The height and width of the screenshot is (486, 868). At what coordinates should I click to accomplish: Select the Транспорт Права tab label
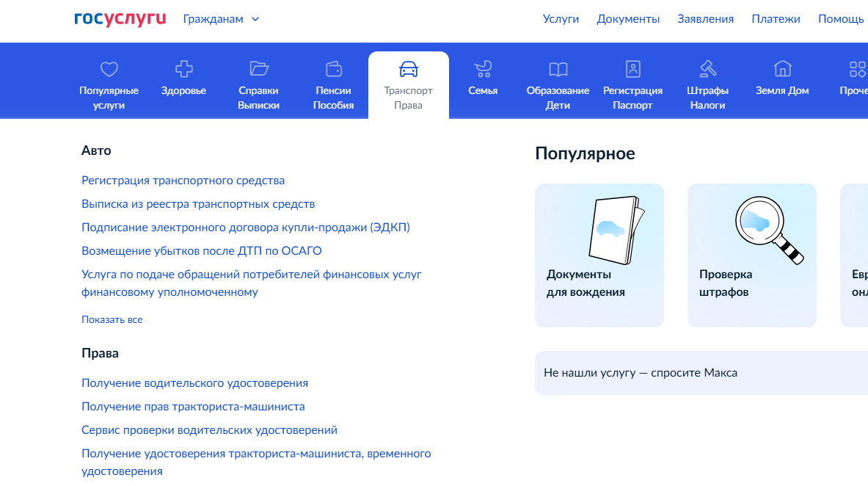tap(409, 98)
